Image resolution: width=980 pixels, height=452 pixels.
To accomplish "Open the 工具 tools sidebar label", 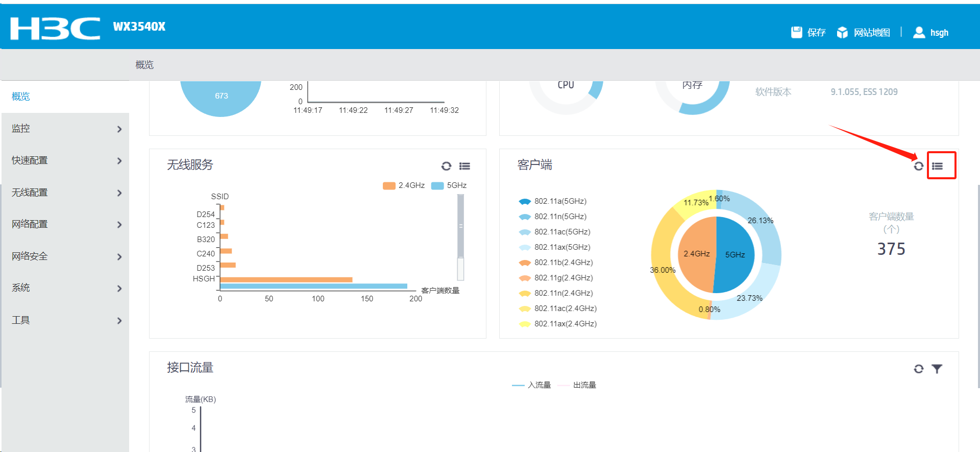I will click(x=21, y=320).
